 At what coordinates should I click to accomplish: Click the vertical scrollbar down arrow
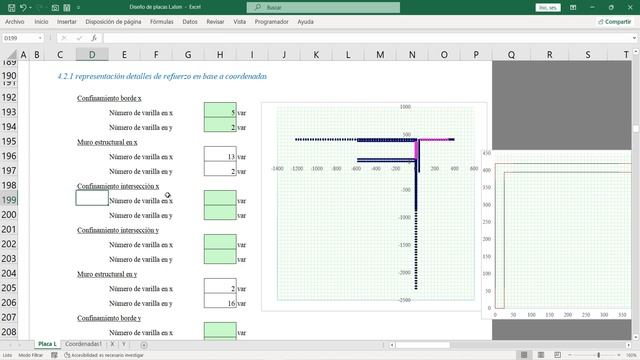(x=636, y=337)
